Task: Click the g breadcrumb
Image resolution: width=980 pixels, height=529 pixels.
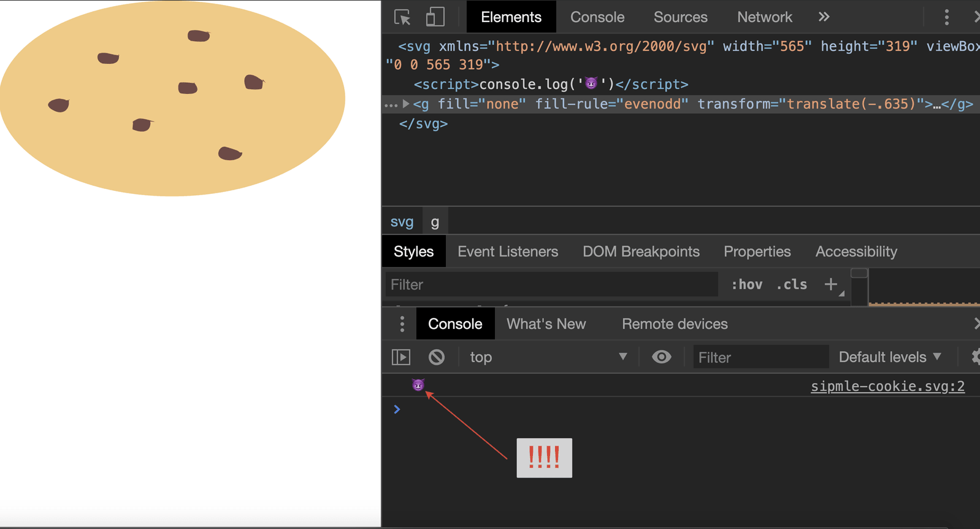Action: pyautogui.click(x=435, y=222)
